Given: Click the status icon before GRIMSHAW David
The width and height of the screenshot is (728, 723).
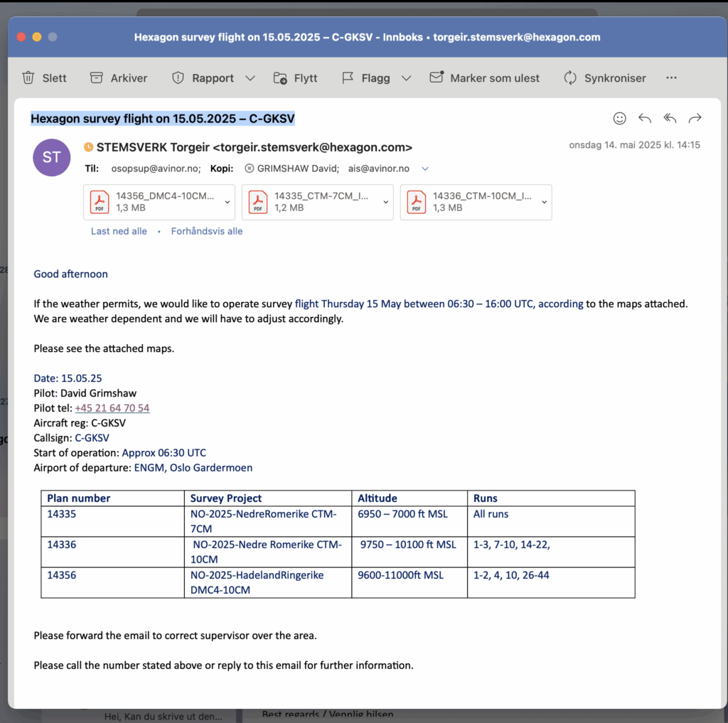Looking at the screenshot, I should (250, 168).
